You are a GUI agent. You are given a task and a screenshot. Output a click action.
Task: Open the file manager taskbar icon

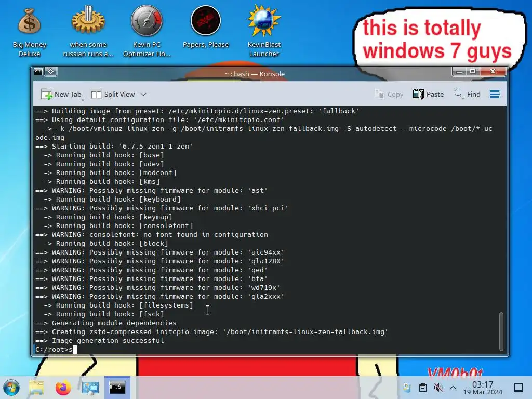coord(36,388)
